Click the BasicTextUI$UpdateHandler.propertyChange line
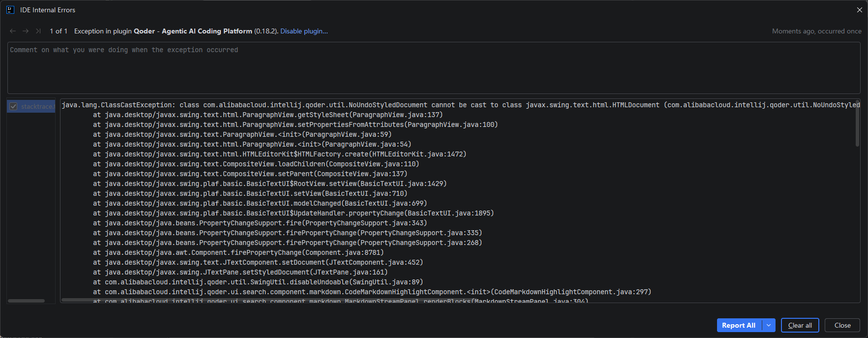 point(293,213)
